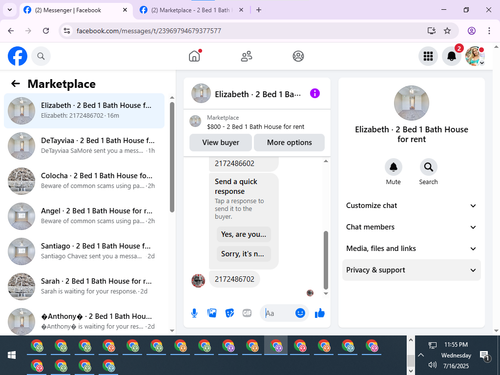This screenshot has width=500, height=375.
Task: Open the Chrome profile avatar icon
Action: pos(471,31)
